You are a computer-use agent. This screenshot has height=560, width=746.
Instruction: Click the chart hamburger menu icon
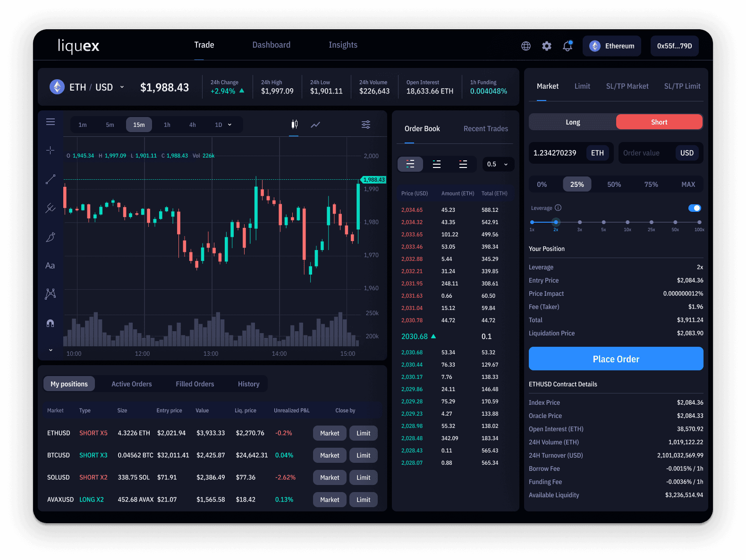(51, 122)
